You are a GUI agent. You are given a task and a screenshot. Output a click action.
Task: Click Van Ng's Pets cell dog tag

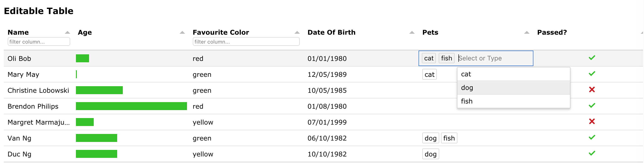point(430,138)
